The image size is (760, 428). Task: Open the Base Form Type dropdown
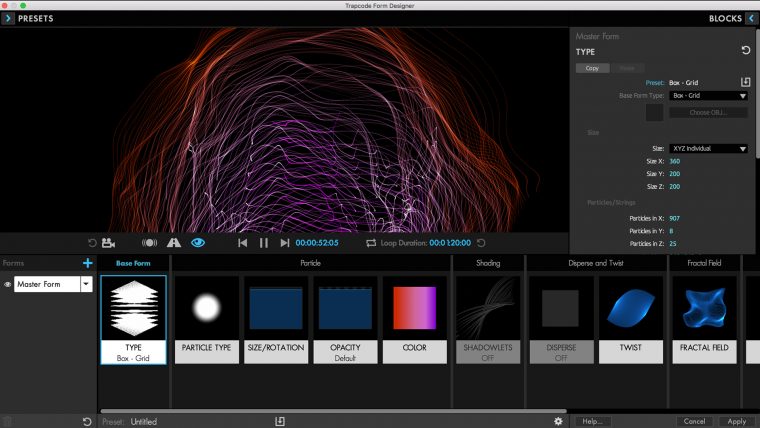click(x=709, y=96)
